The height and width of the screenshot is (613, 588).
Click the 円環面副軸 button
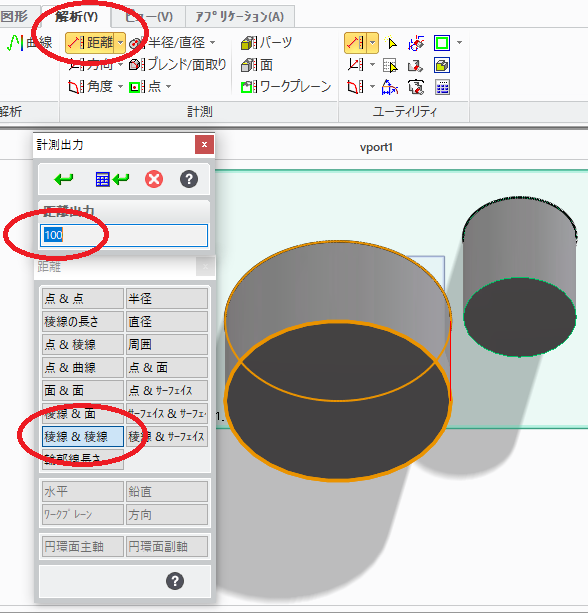(x=167, y=546)
